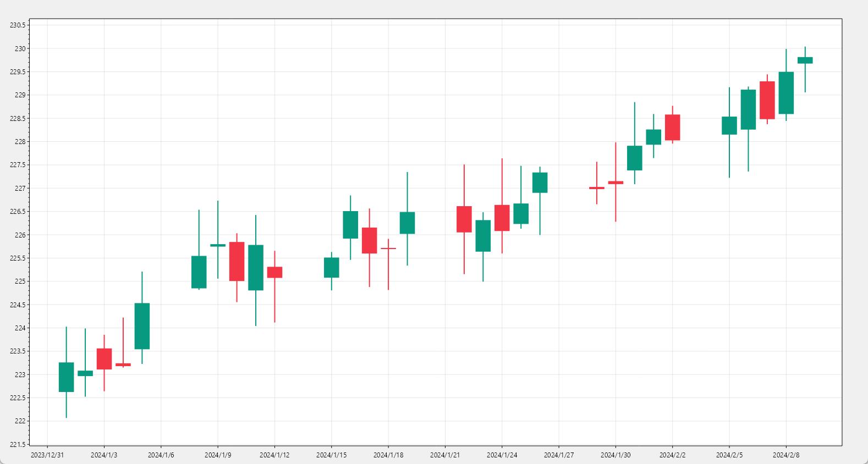Select the first green candlestick on the chart
The width and height of the screenshot is (868, 464).
pos(66,377)
